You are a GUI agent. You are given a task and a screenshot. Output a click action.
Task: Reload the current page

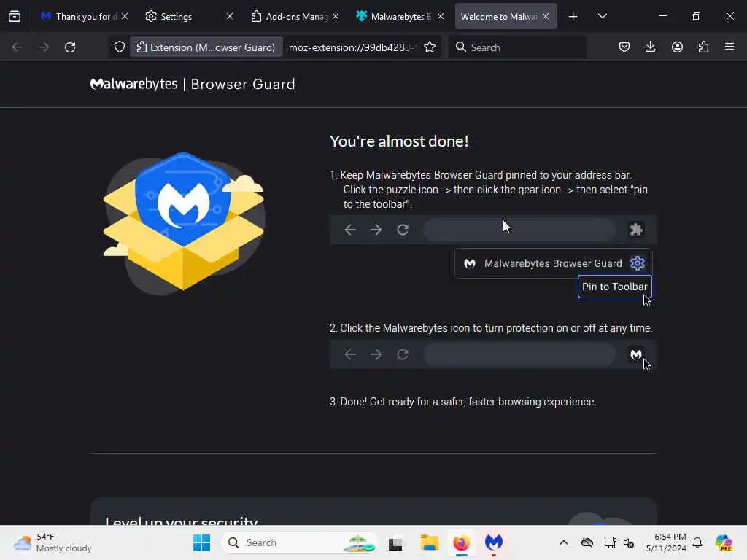70,47
